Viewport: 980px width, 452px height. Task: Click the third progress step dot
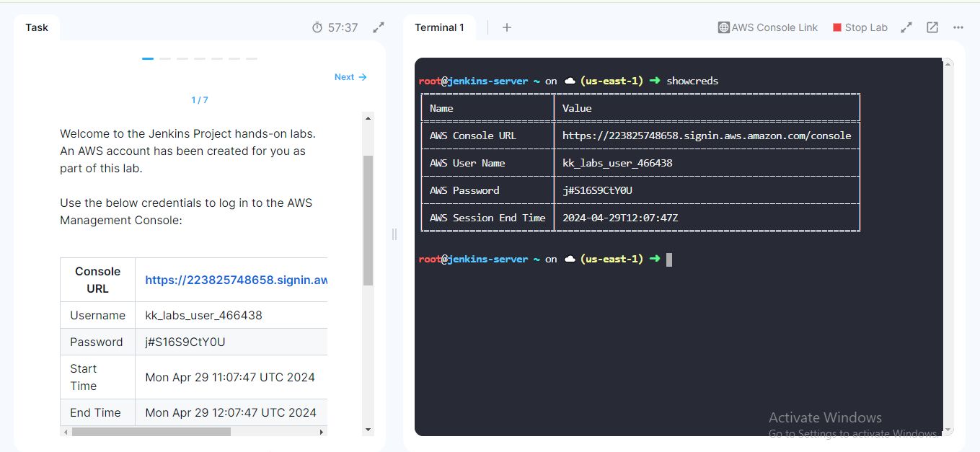(182, 58)
